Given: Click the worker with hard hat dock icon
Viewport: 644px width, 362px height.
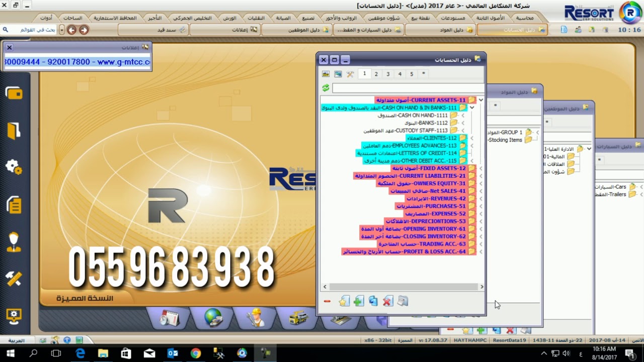Looking at the screenshot, I should 256,317.
